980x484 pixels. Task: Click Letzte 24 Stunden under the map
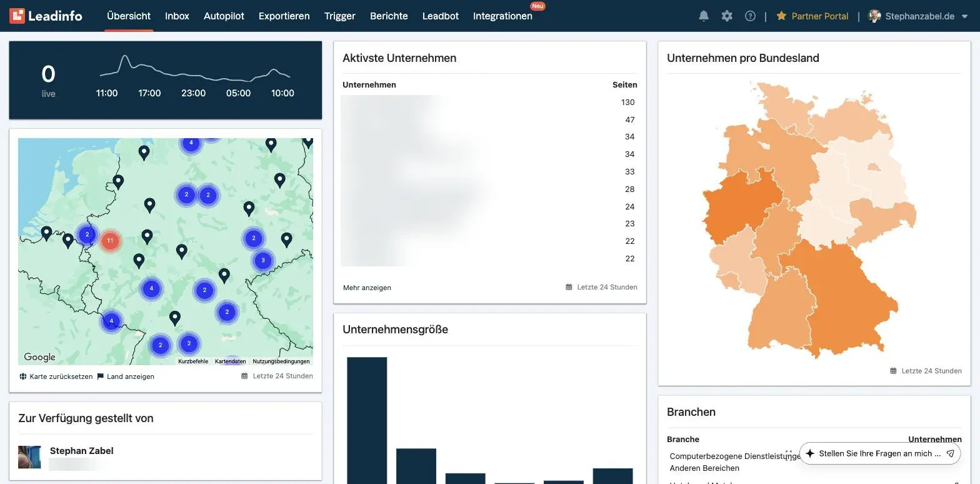point(283,376)
